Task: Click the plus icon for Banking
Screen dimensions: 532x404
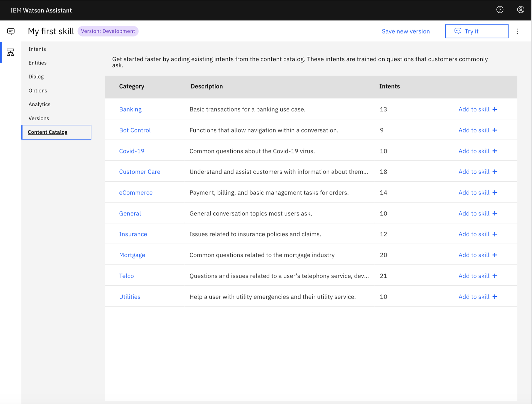Action: click(x=495, y=109)
